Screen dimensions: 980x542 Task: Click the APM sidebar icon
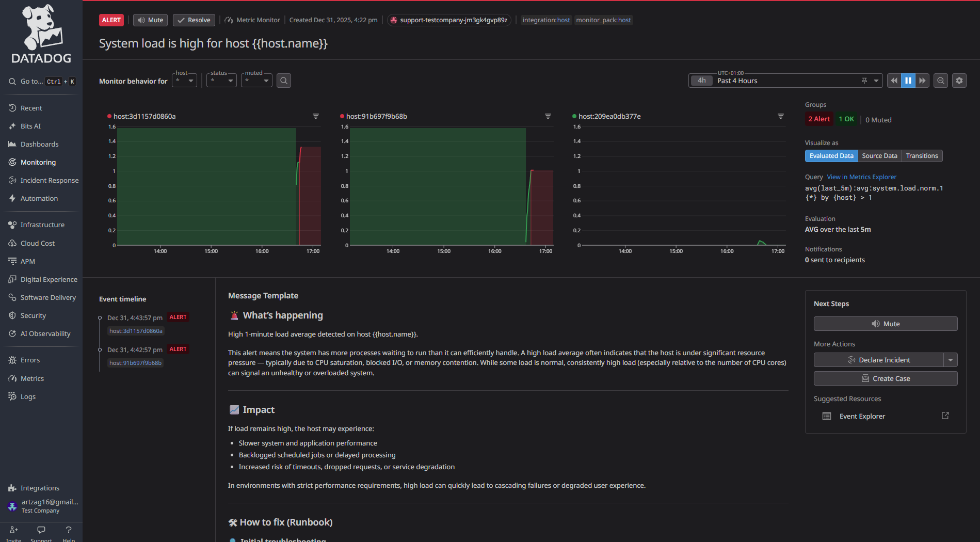pos(12,261)
